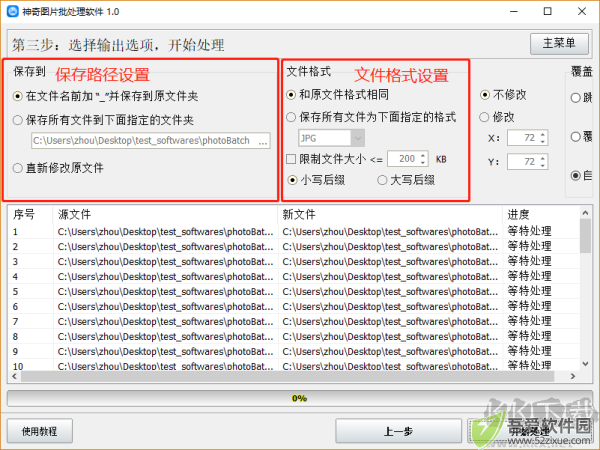Select new file path in row 6
Screen dimensions: 600x450
point(390,307)
